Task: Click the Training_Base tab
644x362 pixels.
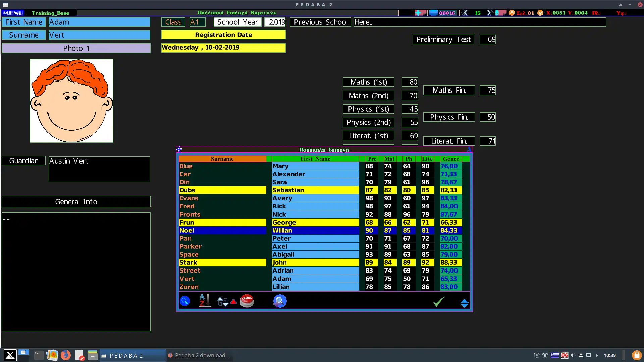Action: (x=50, y=13)
